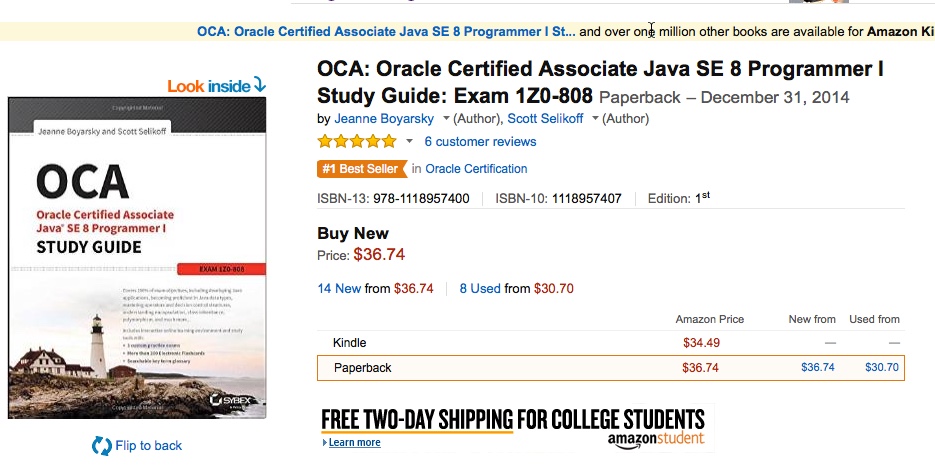Click the Paperback Used from $30.70 price
Screen dimensions: 935x466
[881, 368]
